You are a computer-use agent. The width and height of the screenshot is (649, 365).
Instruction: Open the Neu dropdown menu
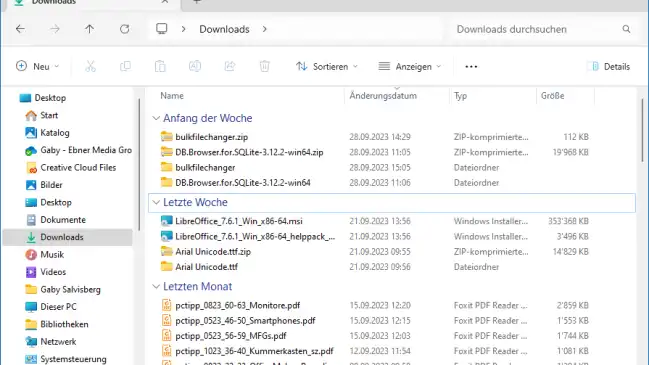38,66
